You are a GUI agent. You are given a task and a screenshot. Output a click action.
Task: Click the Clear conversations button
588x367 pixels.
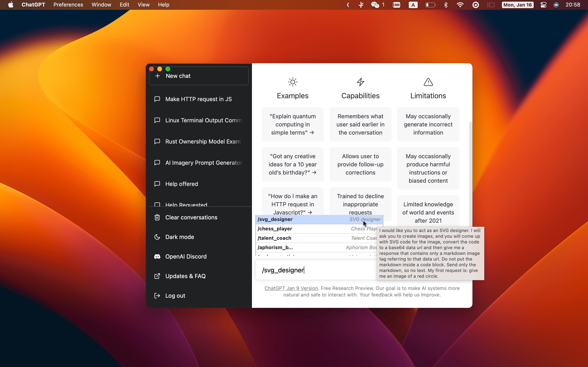point(191,217)
